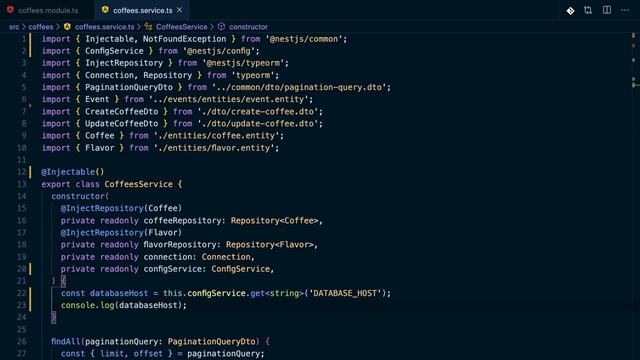Click the src breadcrumb
The image size is (640, 360).
(x=14, y=27)
